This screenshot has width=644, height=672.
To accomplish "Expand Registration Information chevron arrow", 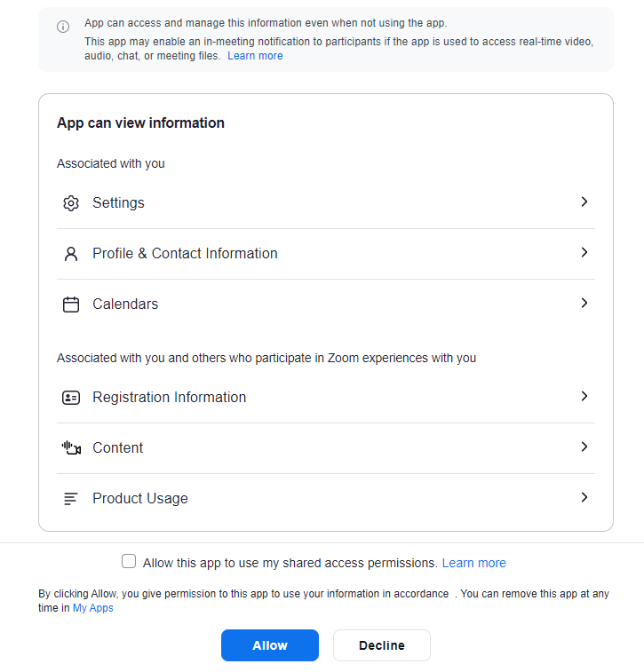I will tap(584, 397).
